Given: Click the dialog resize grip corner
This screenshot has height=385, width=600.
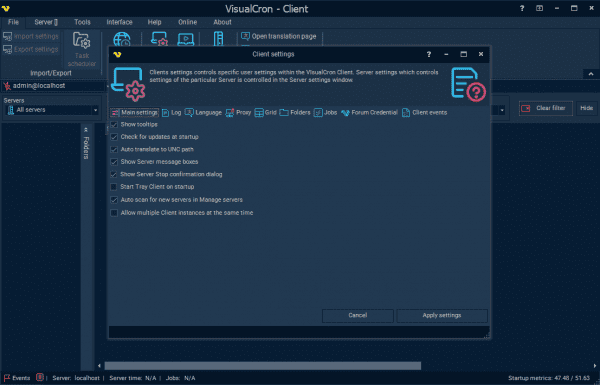Looking at the screenshot, I should coord(487,336).
